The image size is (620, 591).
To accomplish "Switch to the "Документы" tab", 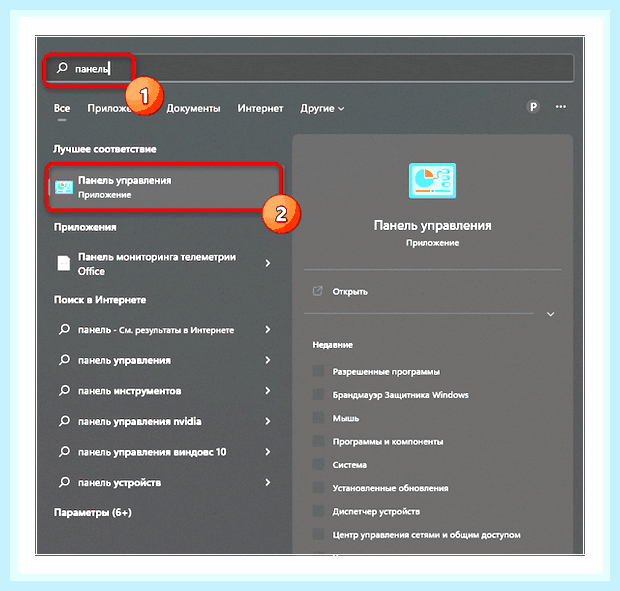I will pyautogui.click(x=193, y=108).
